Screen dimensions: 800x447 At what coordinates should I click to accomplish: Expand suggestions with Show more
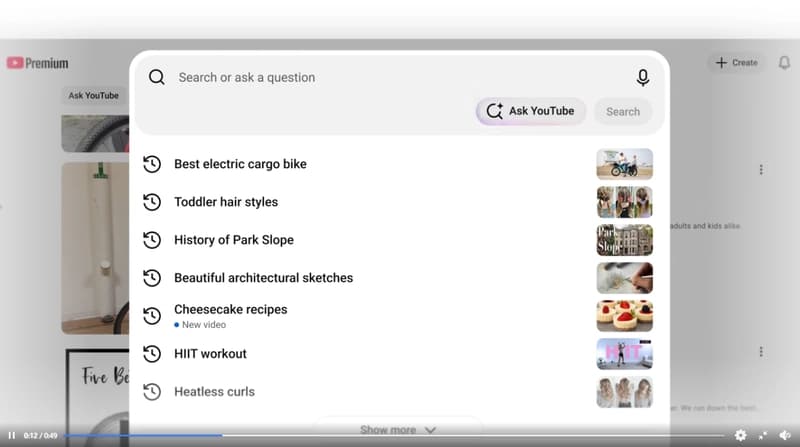click(x=398, y=430)
